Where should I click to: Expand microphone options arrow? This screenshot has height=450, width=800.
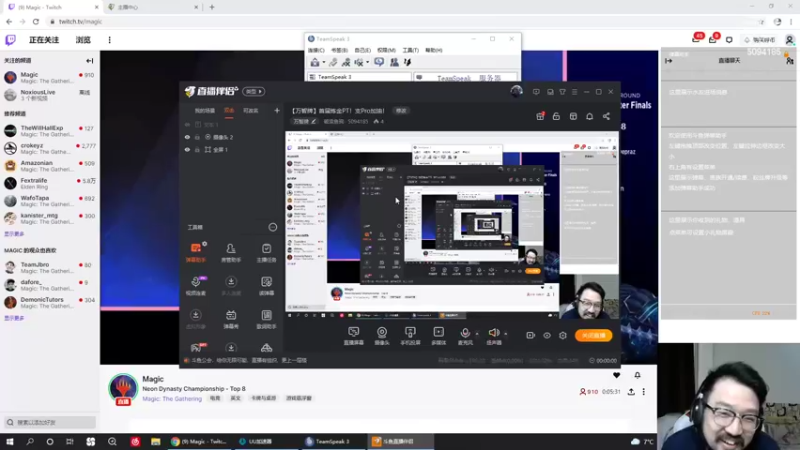[477, 334]
